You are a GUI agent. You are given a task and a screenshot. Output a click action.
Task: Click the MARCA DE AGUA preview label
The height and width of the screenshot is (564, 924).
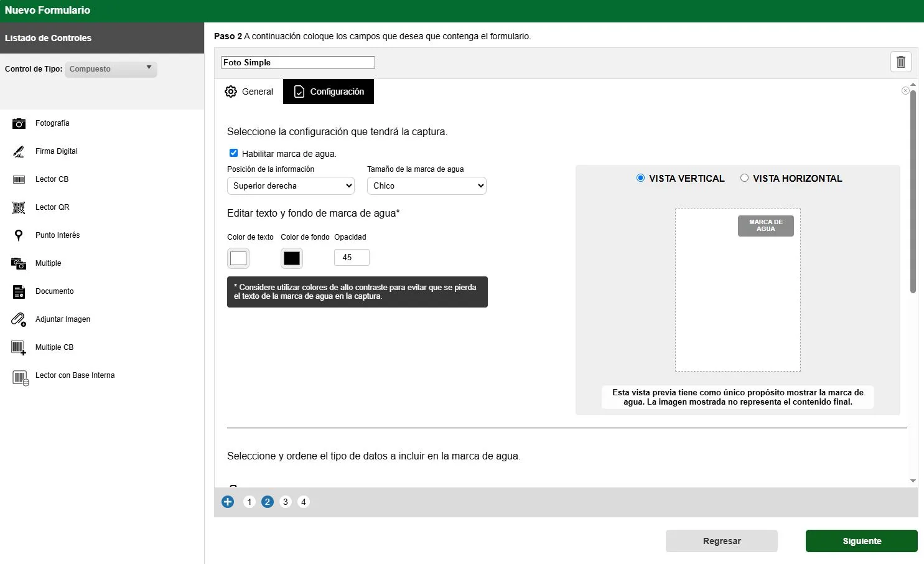766,225
